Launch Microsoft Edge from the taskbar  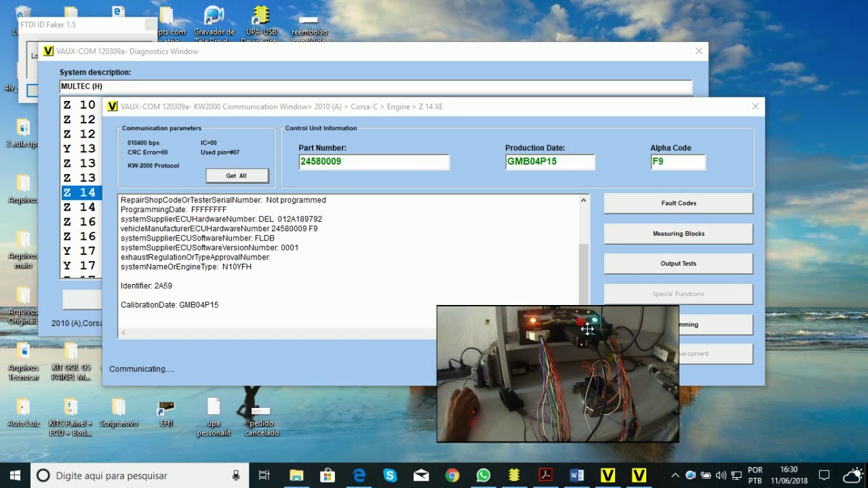click(359, 475)
